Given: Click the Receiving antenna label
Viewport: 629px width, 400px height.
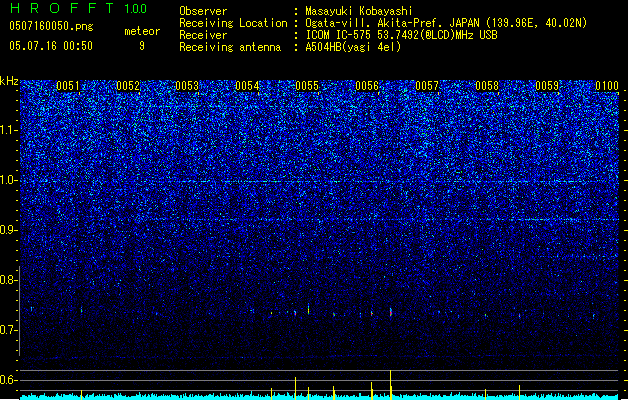Looking at the screenshot, I should [230, 47].
